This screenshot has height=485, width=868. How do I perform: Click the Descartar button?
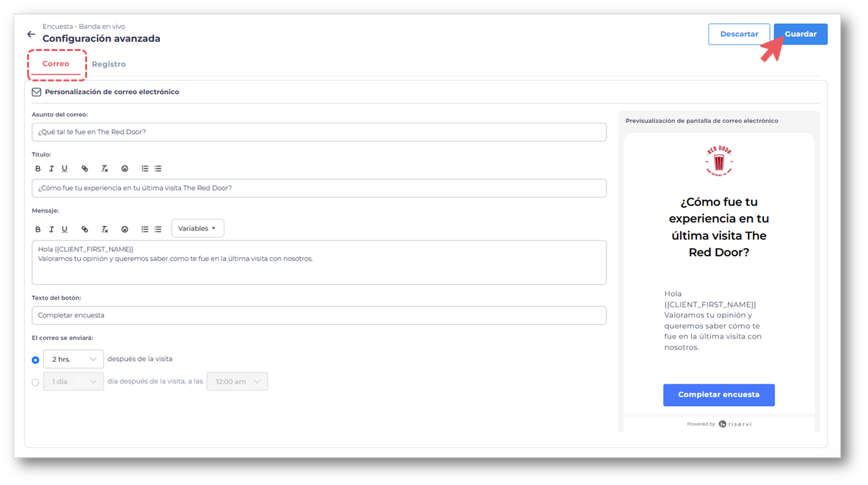739,34
